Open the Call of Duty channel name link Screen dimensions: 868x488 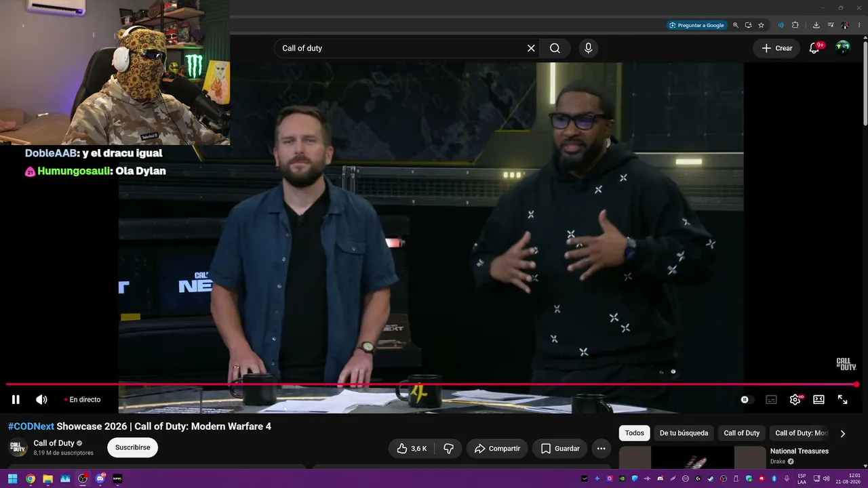click(54, 443)
